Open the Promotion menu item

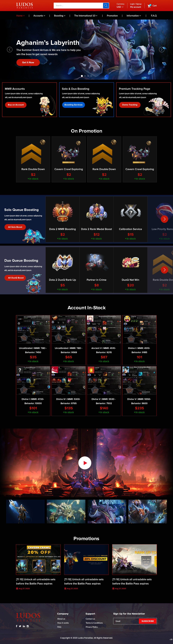click(x=112, y=15)
